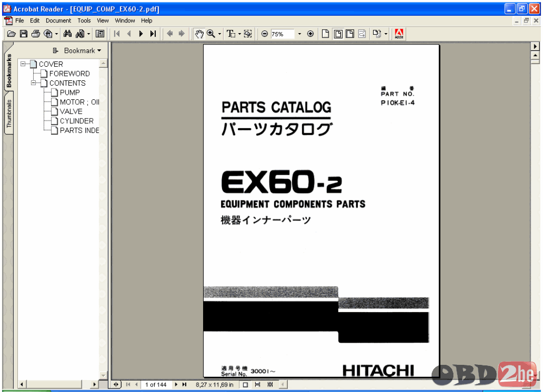The width and height of the screenshot is (543, 392).
Task: Toggle Single Page layout in status bar
Action: tap(245, 384)
